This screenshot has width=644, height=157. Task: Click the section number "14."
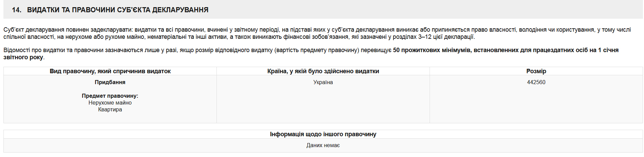coord(16,10)
